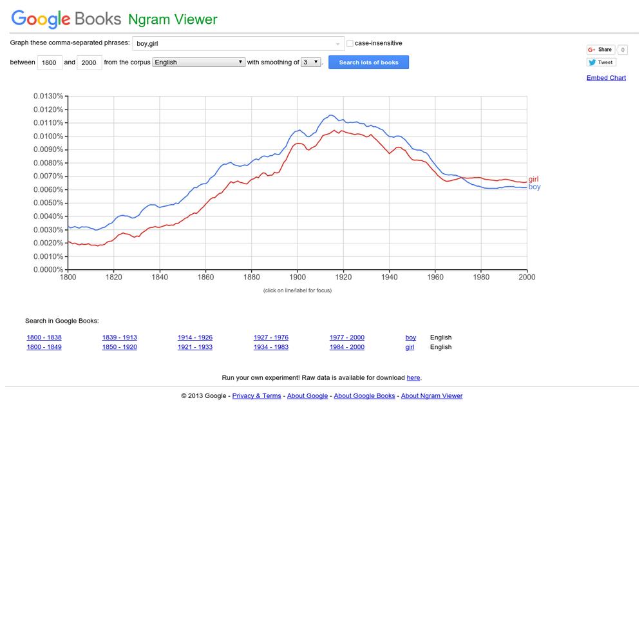This screenshot has height=644, width=644.
Task: Open the 1800 - 1838 boy search link
Action: [x=44, y=337]
